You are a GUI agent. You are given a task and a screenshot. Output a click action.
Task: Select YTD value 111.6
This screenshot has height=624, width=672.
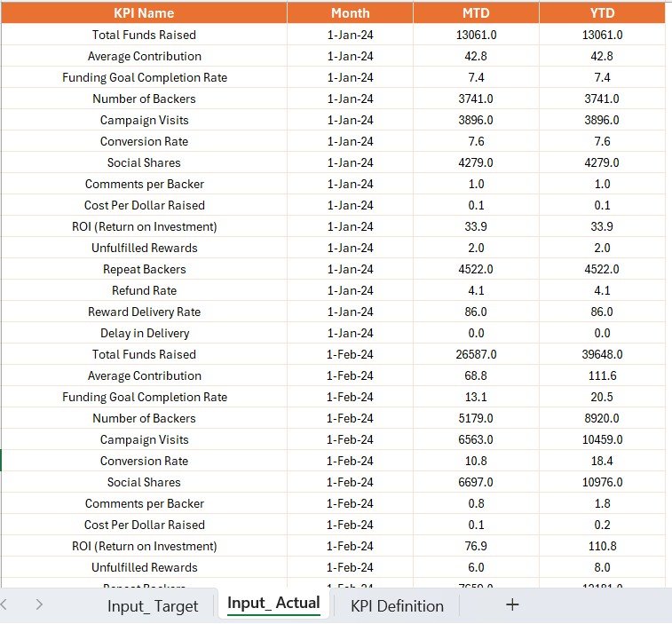pos(602,375)
